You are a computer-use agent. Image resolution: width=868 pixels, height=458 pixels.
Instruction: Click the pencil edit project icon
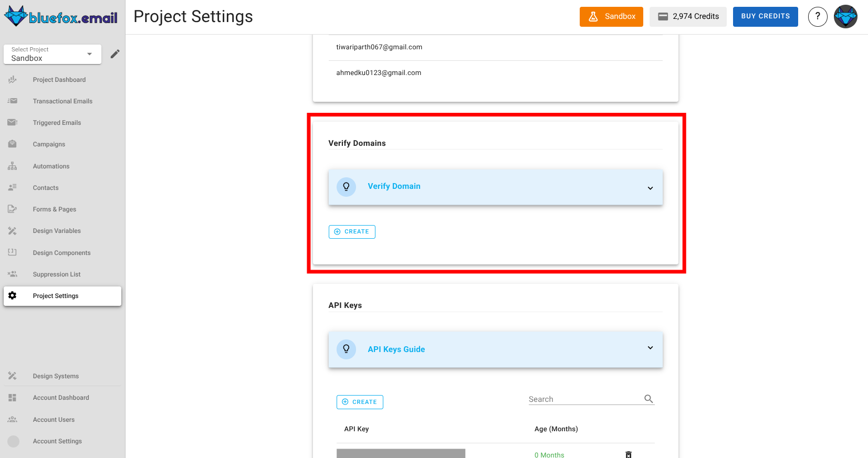pos(115,54)
